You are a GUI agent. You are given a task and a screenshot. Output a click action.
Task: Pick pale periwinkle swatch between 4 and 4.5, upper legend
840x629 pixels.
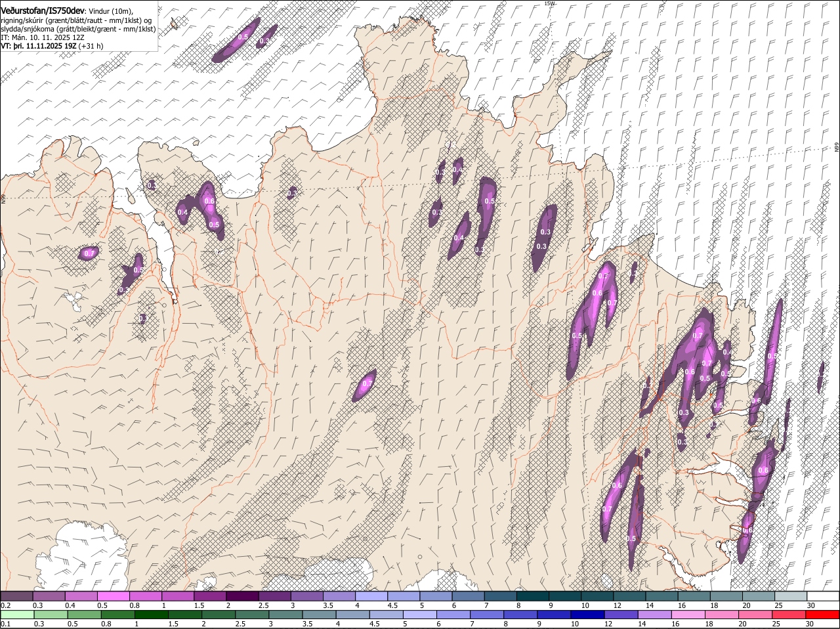pyautogui.click(x=371, y=596)
